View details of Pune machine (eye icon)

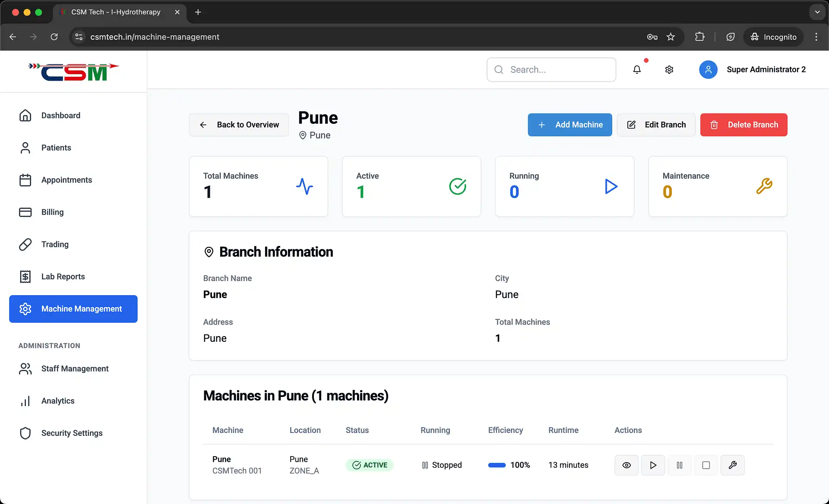626,465
